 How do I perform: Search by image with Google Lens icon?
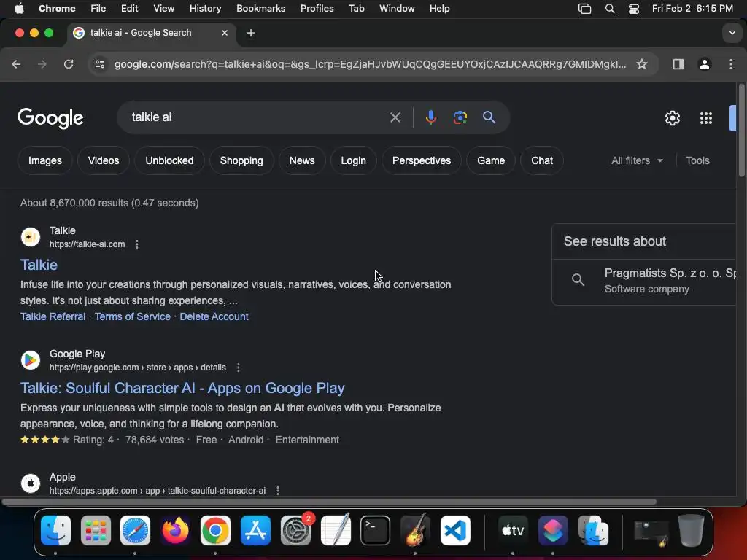pyautogui.click(x=460, y=117)
